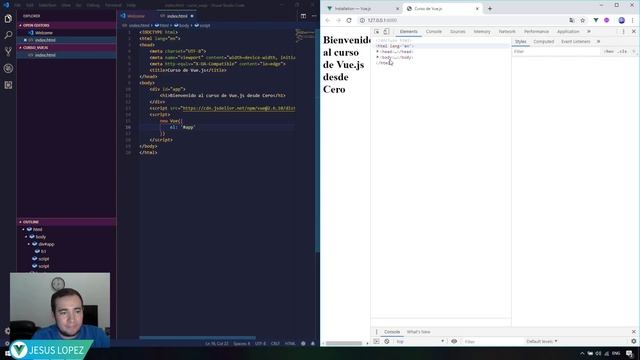Clear the console with the clear icon
Image resolution: width=640 pixels, height=360 pixels.
click(387, 341)
